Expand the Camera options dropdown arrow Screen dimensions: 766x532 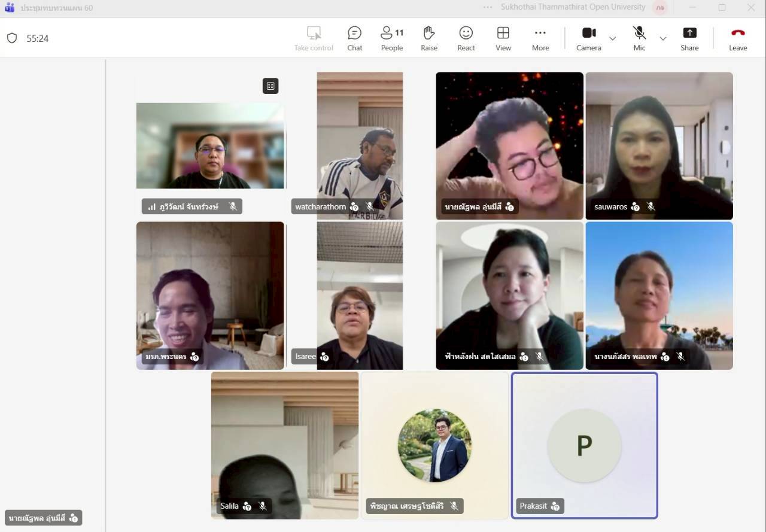coord(612,39)
